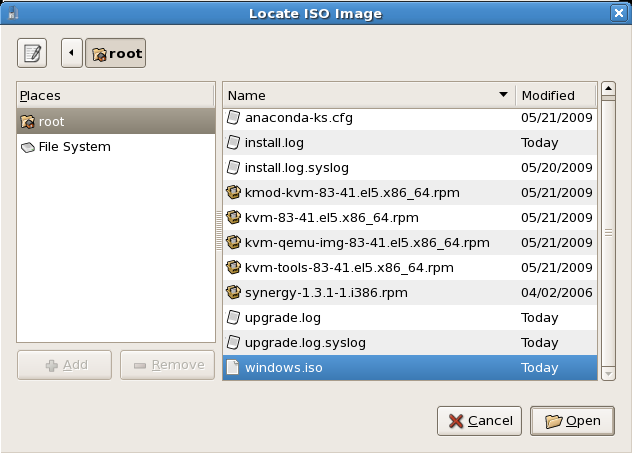Viewport: 632px width, 453px height.
Task: Close the Locate ISO Image window
Action: coord(619,13)
